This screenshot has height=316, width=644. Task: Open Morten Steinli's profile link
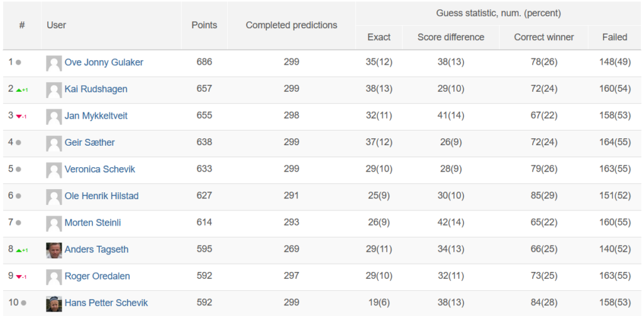click(93, 222)
